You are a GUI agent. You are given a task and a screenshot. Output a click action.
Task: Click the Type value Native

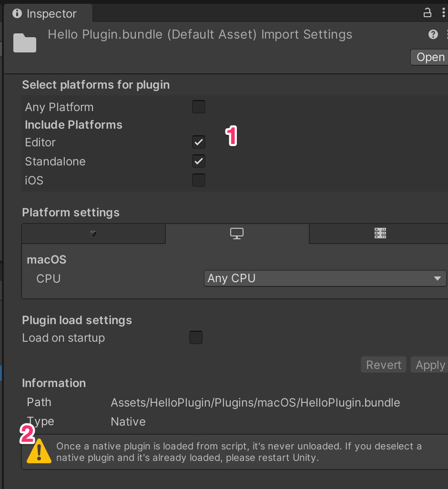[x=128, y=422]
